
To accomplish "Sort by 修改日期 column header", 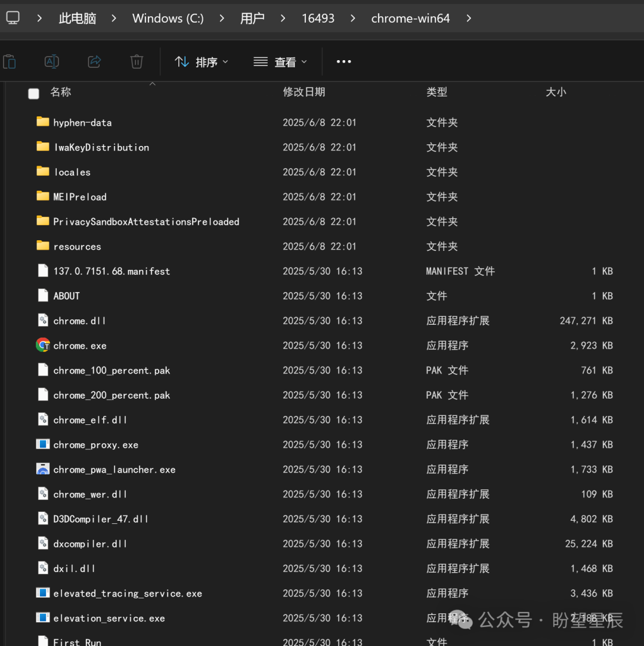I will [x=304, y=92].
